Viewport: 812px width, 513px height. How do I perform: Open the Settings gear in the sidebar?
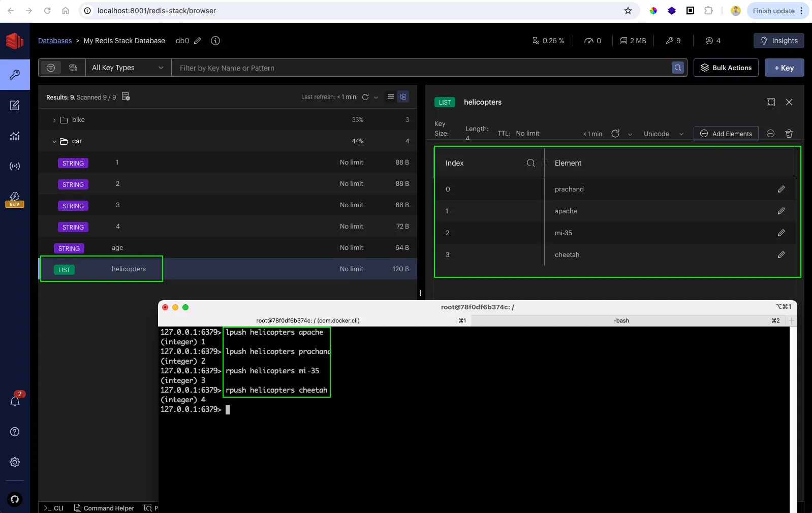pyautogui.click(x=15, y=462)
